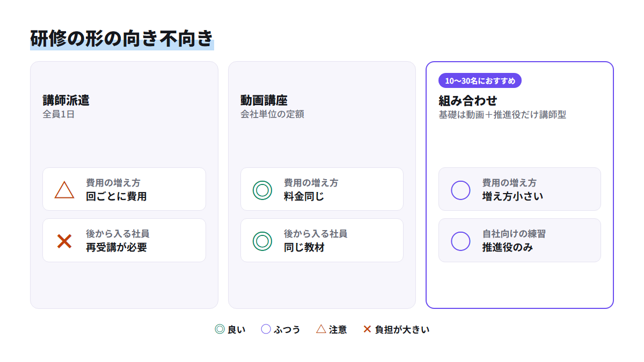Click the 回ごとに費用 text
Image resolution: width=644 pixels, height=362 pixels.
116,196
